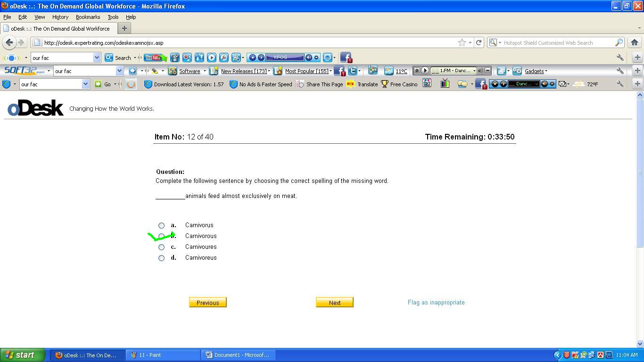Open the Facebook icon on first toolbar
This screenshot has width=644, height=362.
(x=346, y=58)
